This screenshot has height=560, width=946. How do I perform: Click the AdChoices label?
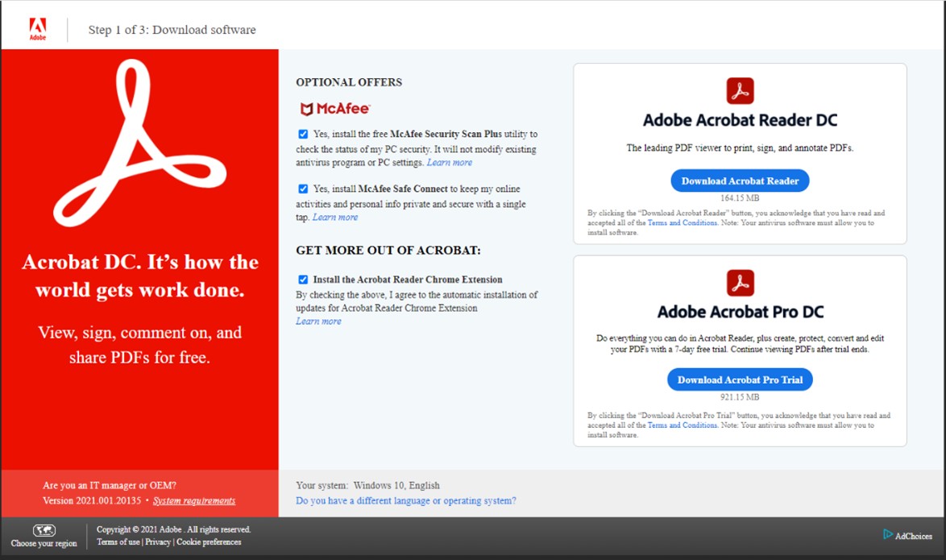click(x=914, y=536)
